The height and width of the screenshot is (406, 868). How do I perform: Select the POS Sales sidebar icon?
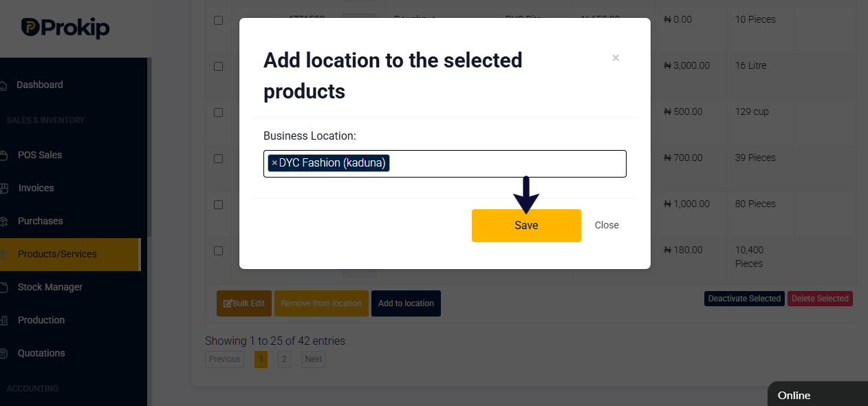click(3, 156)
